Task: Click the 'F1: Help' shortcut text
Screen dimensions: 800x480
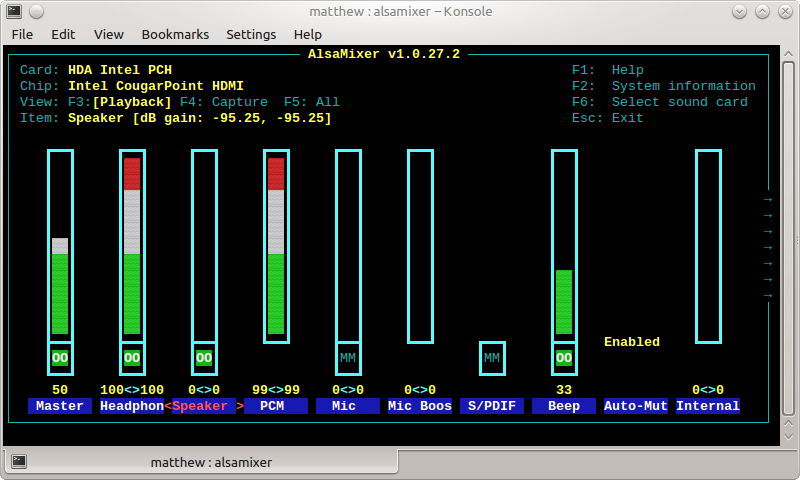Action: click(x=608, y=70)
